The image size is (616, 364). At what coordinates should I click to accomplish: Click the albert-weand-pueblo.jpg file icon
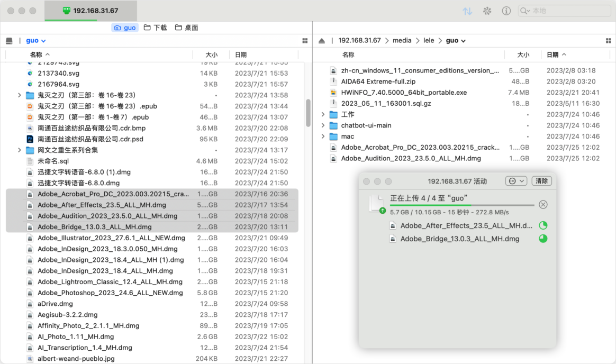[x=30, y=359]
